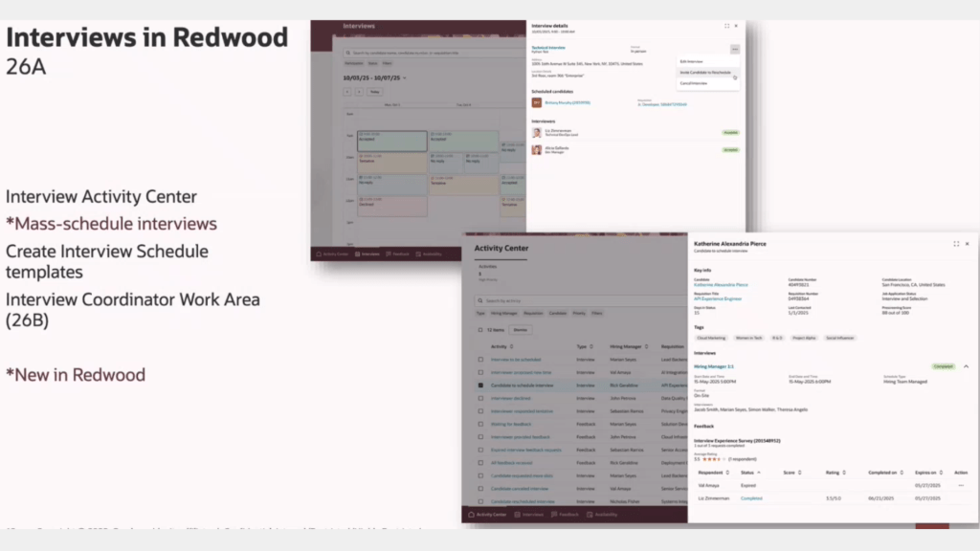Toggle the select-all checkbox beside 12 Items
This screenshot has width=980, height=551.
480,330
